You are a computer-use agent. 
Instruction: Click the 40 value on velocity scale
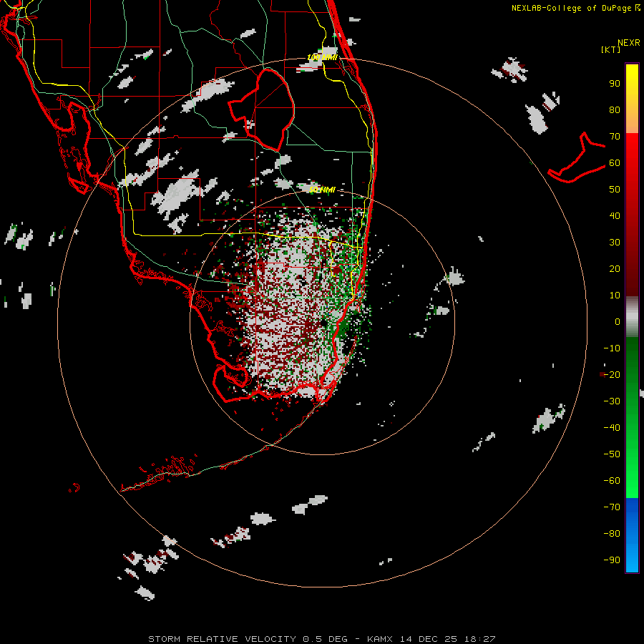[615, 215]
